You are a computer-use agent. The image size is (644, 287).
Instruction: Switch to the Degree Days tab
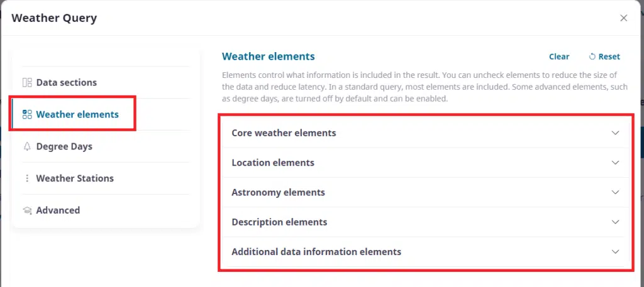64,146
